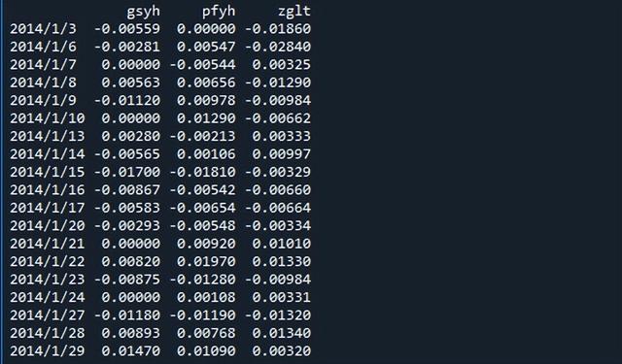Select the 2014/1/6 row label
622x364 pixels.
[x=43, y=47]
